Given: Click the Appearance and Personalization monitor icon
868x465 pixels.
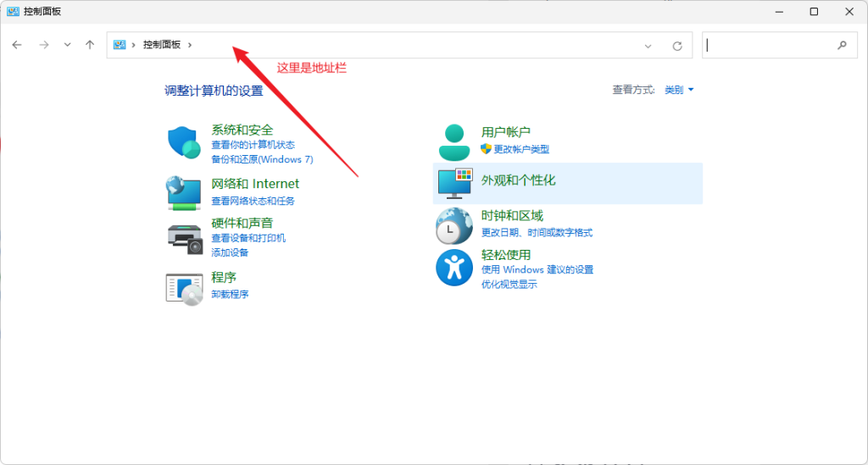Looking at the screenshot, I should coord(455,184).
